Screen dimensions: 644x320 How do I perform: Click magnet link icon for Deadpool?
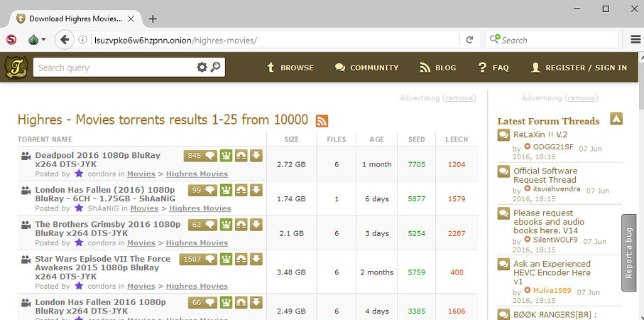241,156
